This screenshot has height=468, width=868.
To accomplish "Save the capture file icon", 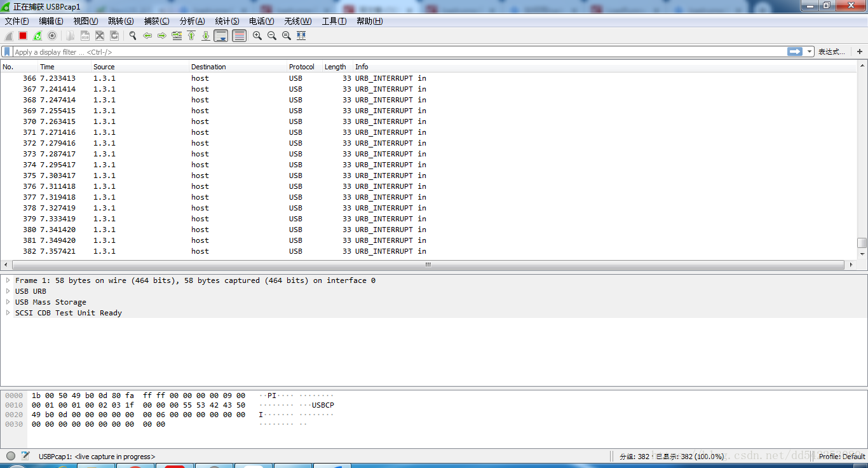I will click(85, 36).
